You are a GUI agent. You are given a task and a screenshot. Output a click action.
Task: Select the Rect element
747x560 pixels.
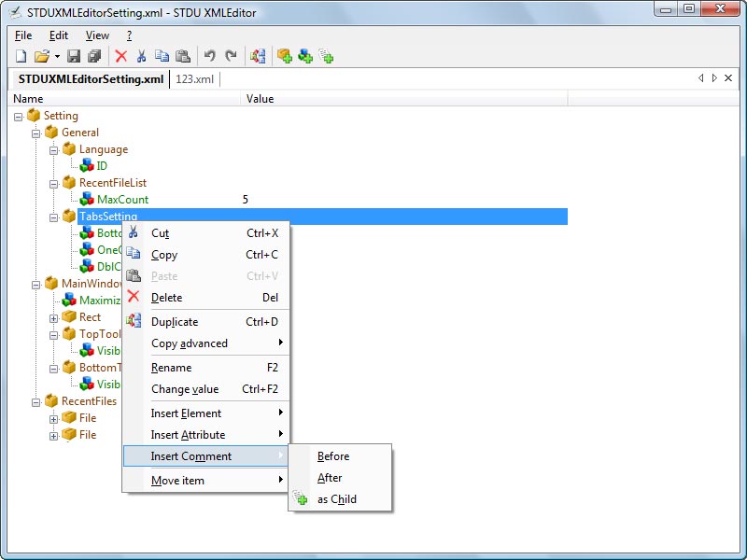coord(90,317)
